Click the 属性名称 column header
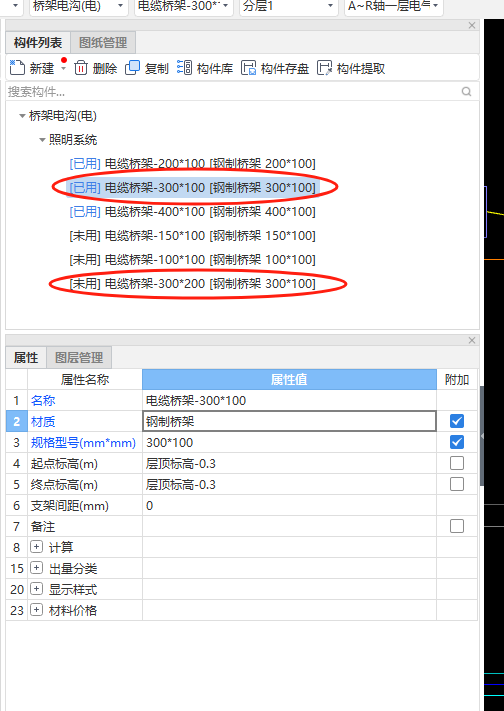 click(85, 380)
